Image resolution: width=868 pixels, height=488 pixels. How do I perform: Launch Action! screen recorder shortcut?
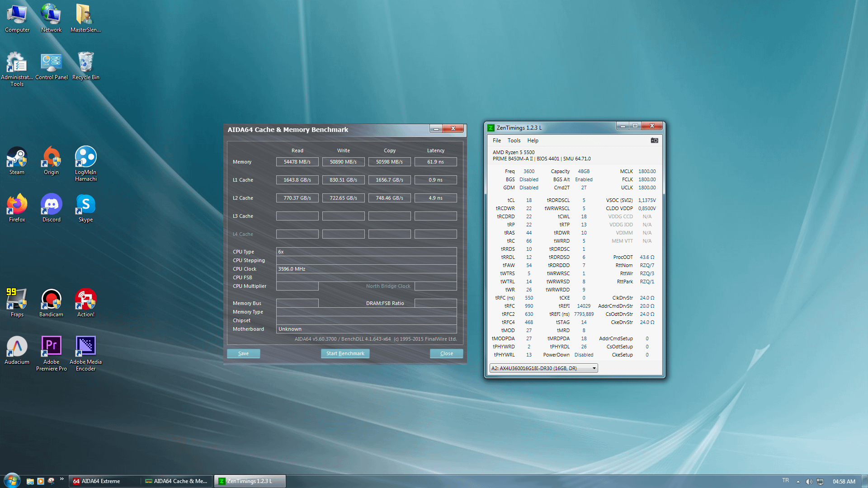point(85,303)
